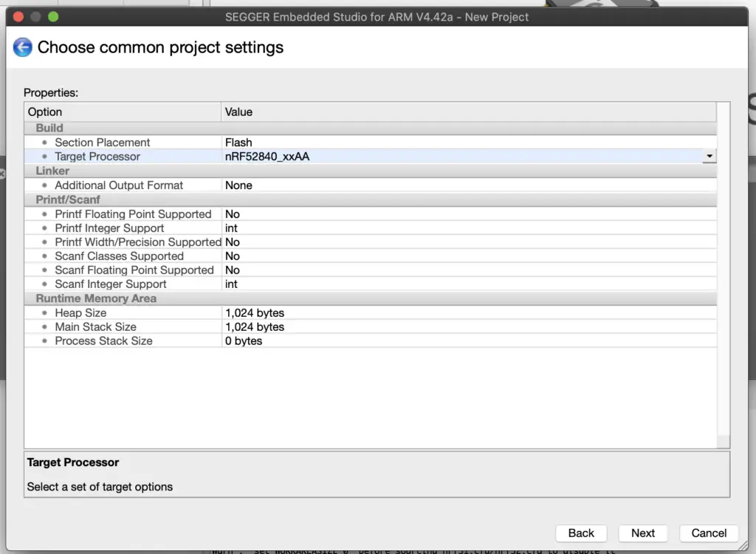Click the Printf/Scanf group header
The height and width of the screenshot is (554, 756).
(371, 199)
